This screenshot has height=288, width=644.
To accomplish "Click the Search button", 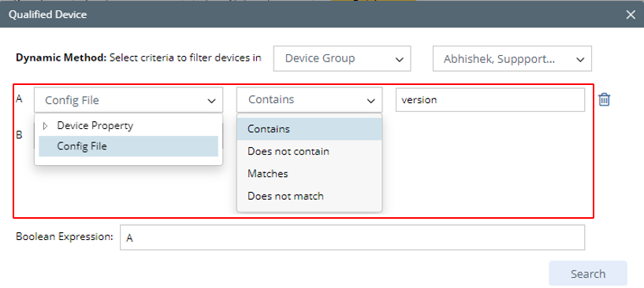I will [x=588, y=274].
